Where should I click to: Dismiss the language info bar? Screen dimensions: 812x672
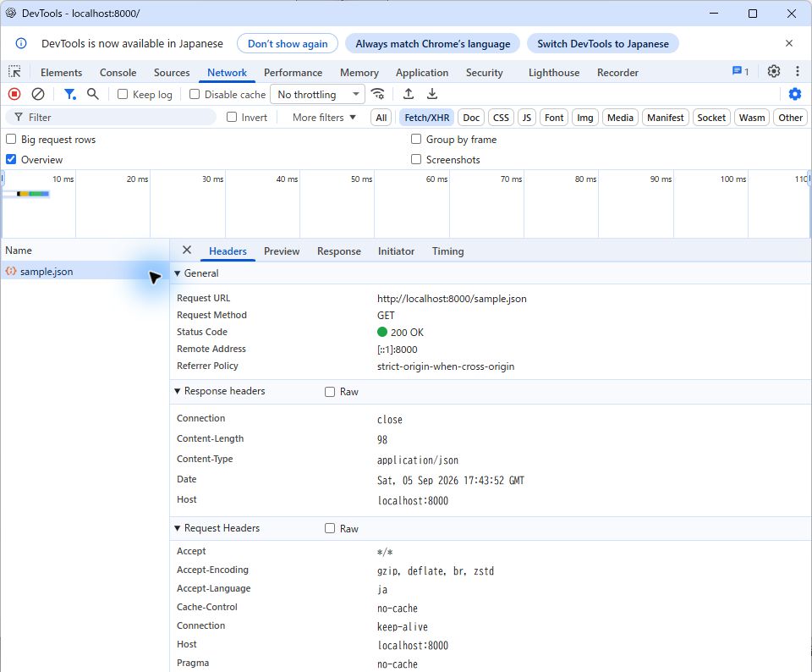788,43
